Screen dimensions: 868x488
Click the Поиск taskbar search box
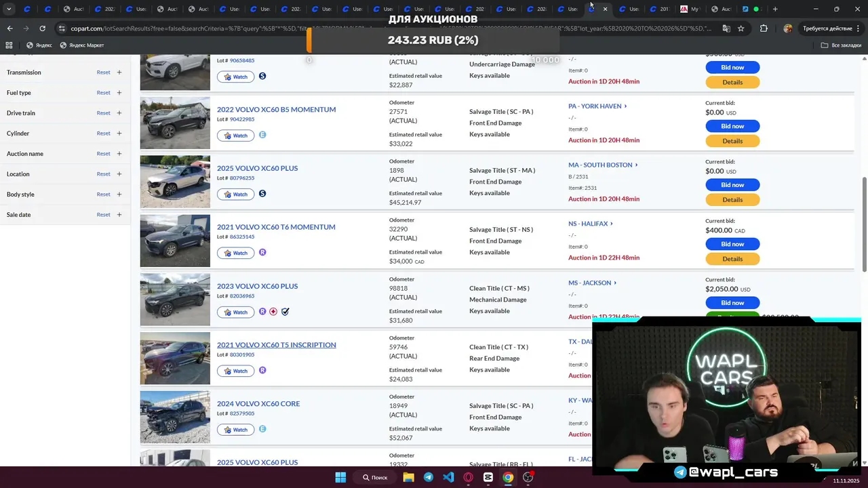click(x=375, y=477)
